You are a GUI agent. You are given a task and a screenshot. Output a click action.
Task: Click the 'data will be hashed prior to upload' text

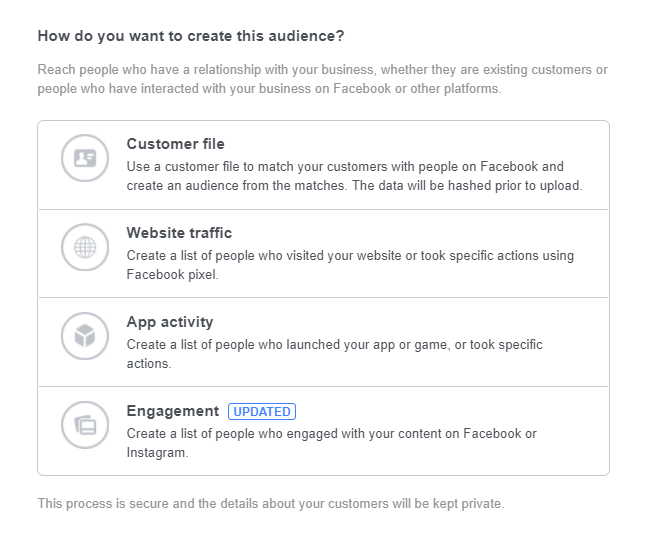click(479, 186)
